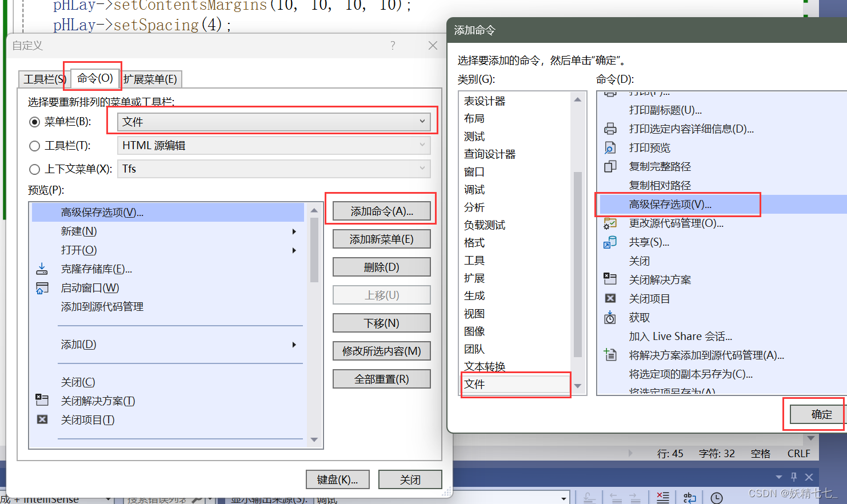Click the close solution icon in command list
This screenshot has width=847, height=504.
point(610,279)
